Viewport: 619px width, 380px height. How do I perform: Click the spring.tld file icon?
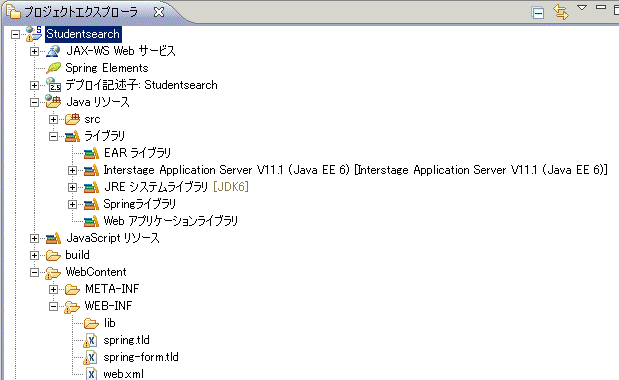90,341
